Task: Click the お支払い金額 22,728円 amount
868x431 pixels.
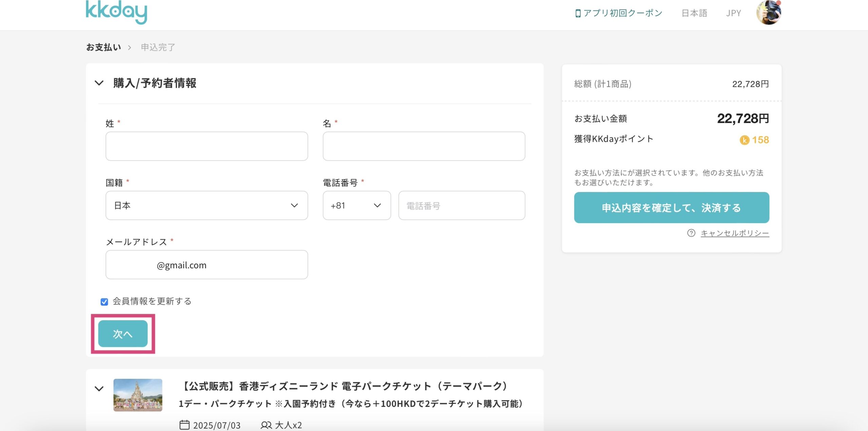Action: pos(743,119)
